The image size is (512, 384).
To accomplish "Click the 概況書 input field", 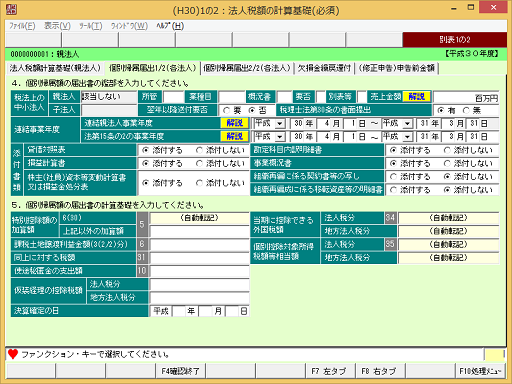I will (284, 97).
